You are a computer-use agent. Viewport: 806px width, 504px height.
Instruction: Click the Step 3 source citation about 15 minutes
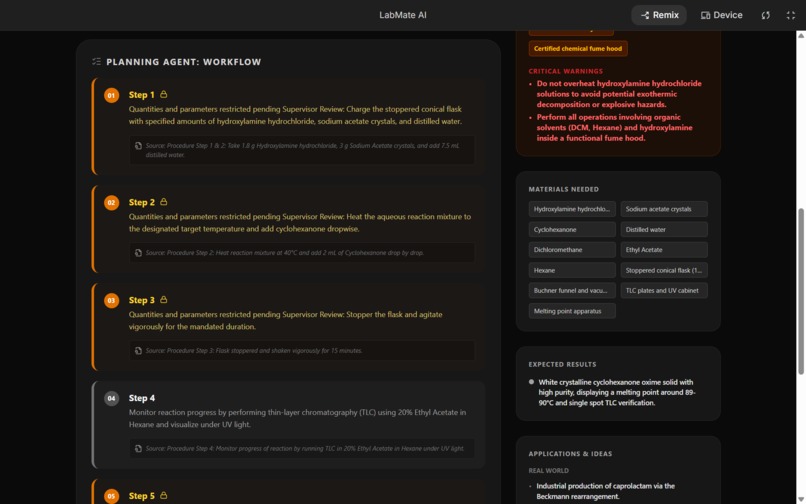[x=254, y=351]
